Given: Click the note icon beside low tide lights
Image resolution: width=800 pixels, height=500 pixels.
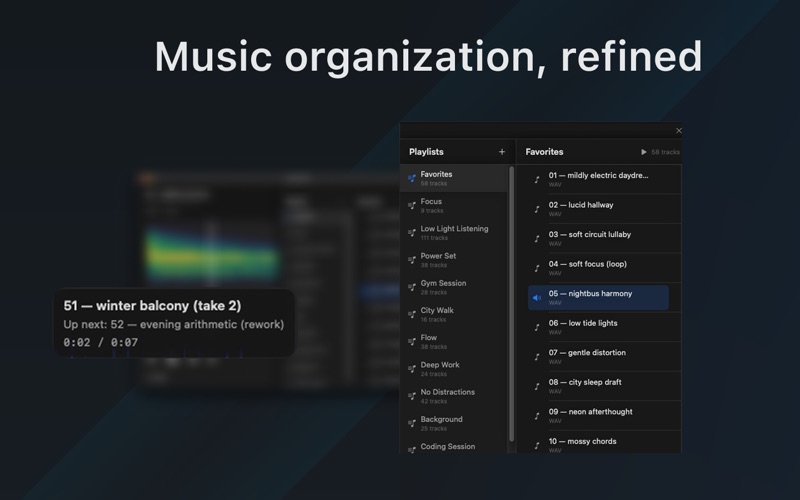Looking at the screenshot, I should 537,327.
